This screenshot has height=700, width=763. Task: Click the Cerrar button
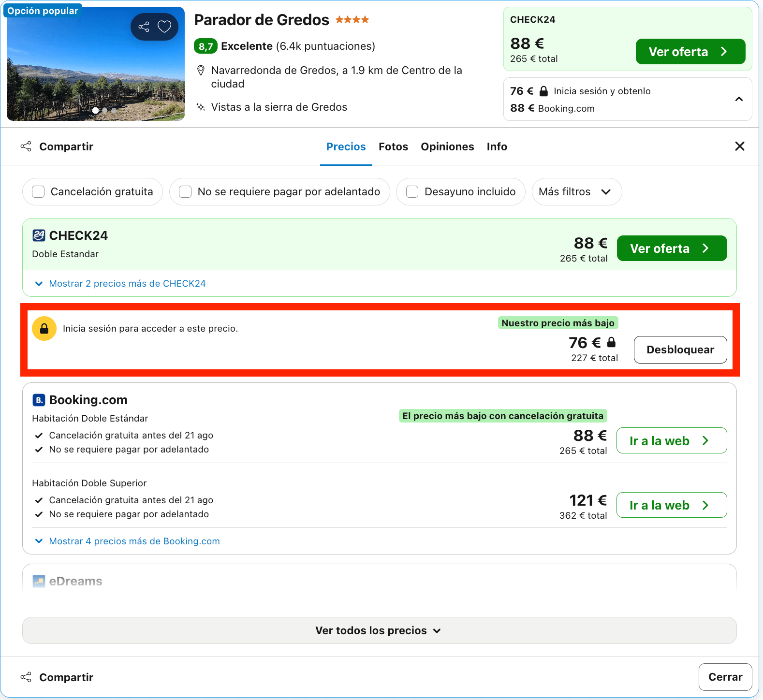coord(725,677)
